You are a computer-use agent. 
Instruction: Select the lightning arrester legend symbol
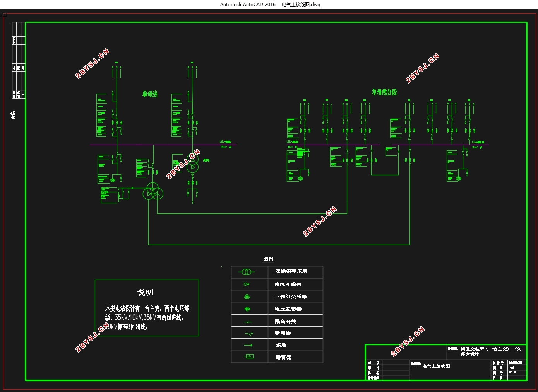(x=249, y=356)
